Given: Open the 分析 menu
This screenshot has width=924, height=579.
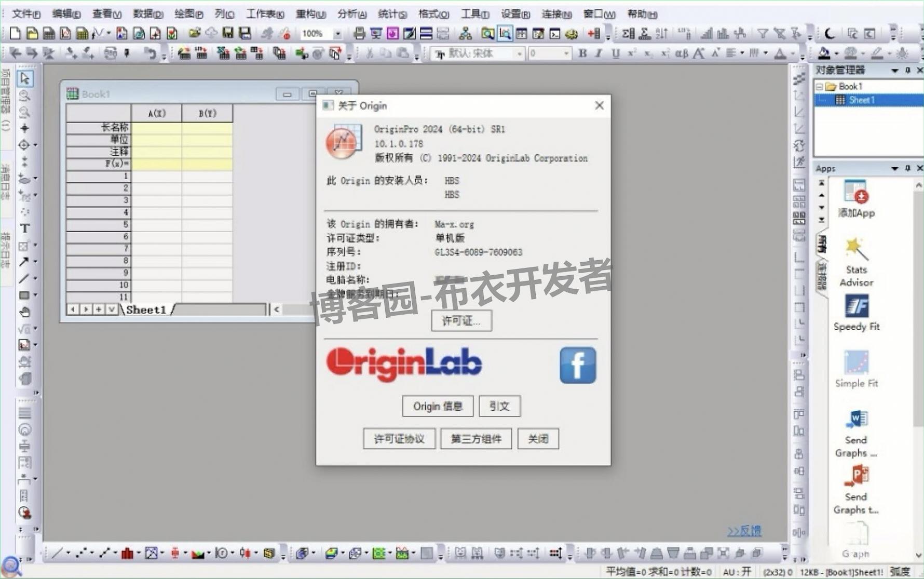Looking at the screenshot, I should 351,14.
